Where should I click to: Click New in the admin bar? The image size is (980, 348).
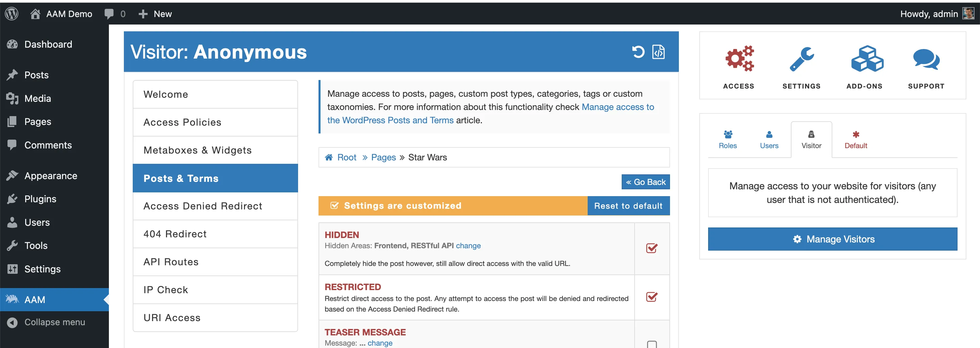click(162, 14)
